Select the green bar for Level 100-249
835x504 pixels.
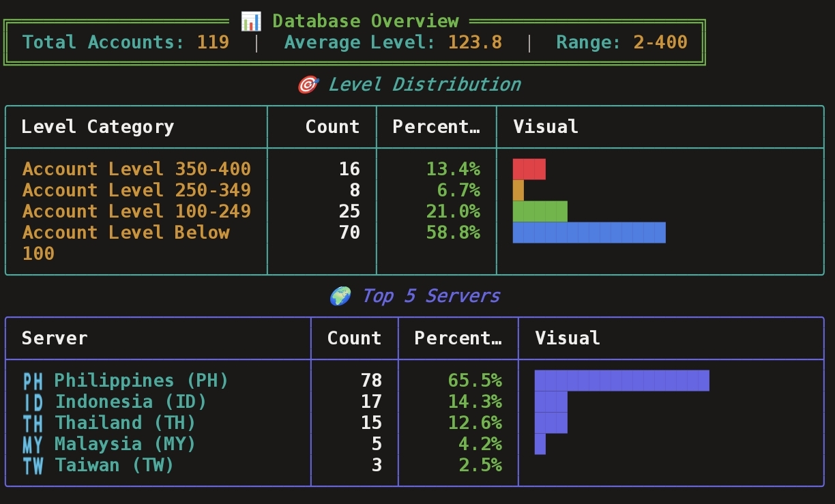point(540,211)
